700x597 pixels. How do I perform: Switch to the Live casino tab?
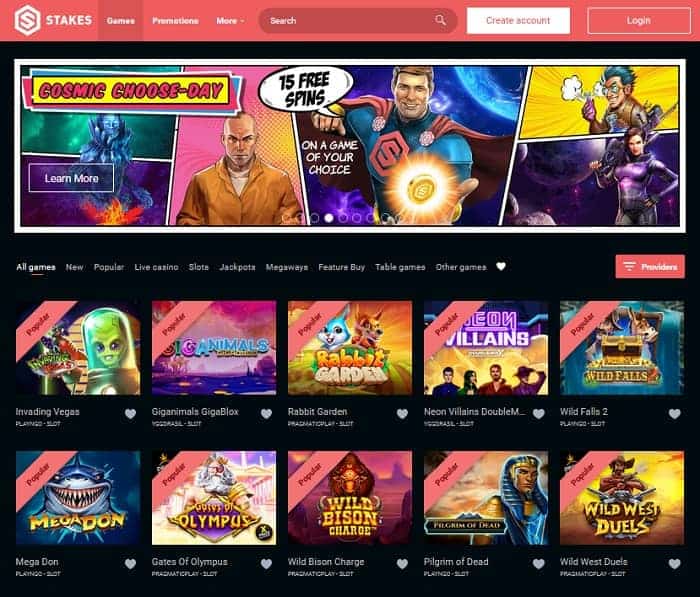[x=156, y=267]
